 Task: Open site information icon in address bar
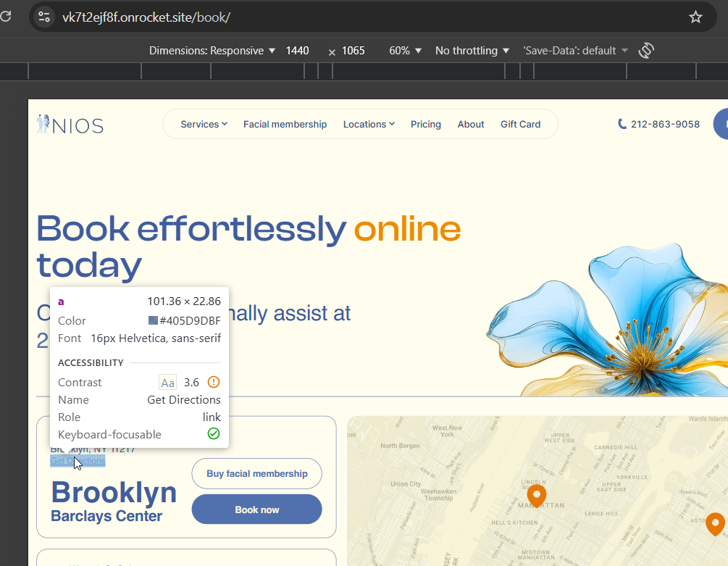pyautogui.click(x=44, y=17)
